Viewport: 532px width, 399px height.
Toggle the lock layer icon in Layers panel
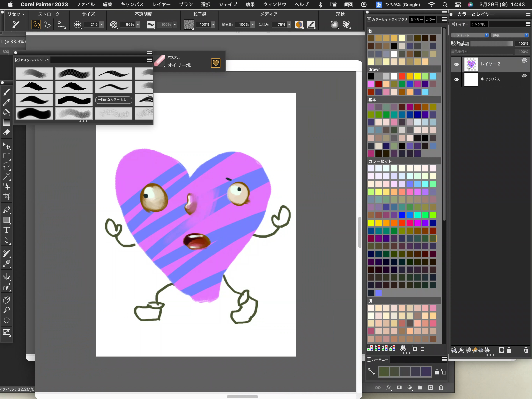[509, 350]
